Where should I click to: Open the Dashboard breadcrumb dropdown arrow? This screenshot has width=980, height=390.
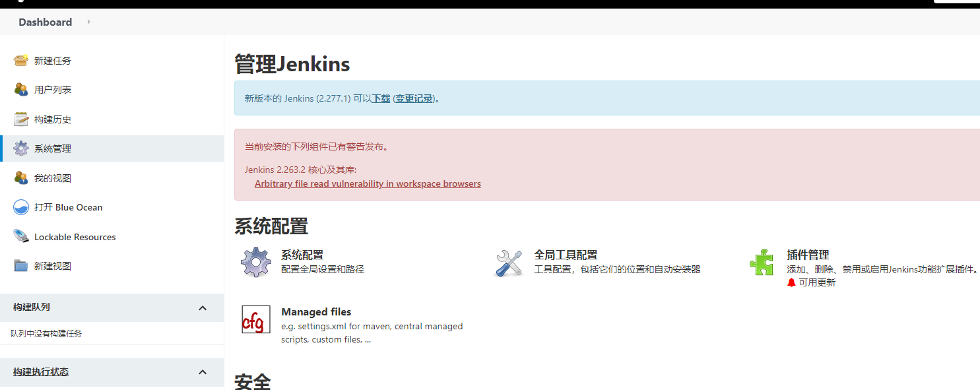[88, 22]
